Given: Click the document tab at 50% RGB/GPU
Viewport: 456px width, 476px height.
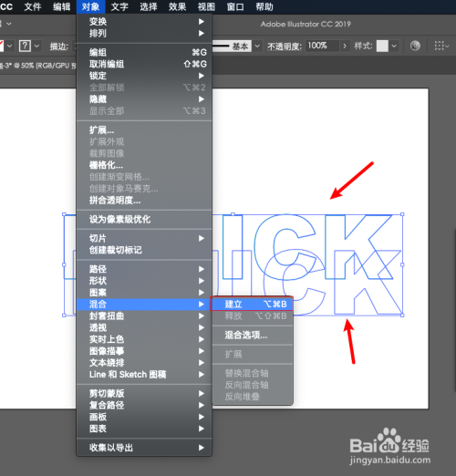Looking at the screenshot, I should tap(37, 66).
